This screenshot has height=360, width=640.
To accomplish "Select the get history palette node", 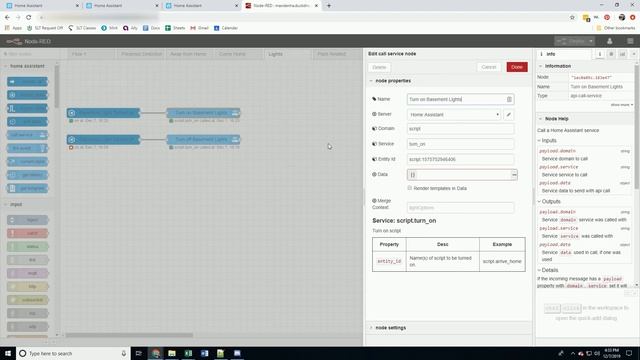I will (27, 175).
